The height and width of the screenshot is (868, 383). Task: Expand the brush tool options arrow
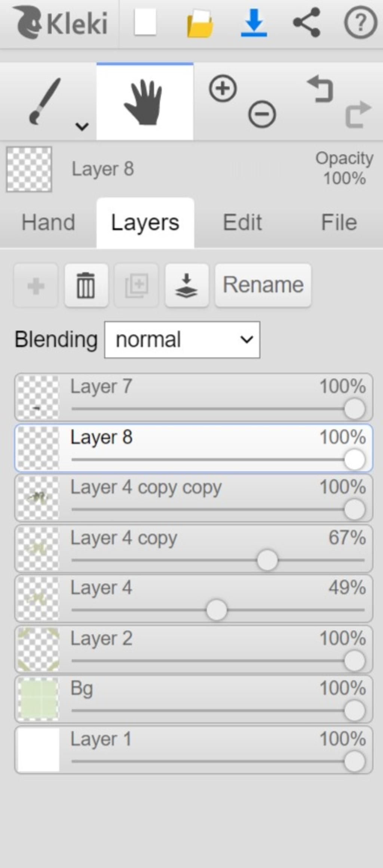click(82, 126)
